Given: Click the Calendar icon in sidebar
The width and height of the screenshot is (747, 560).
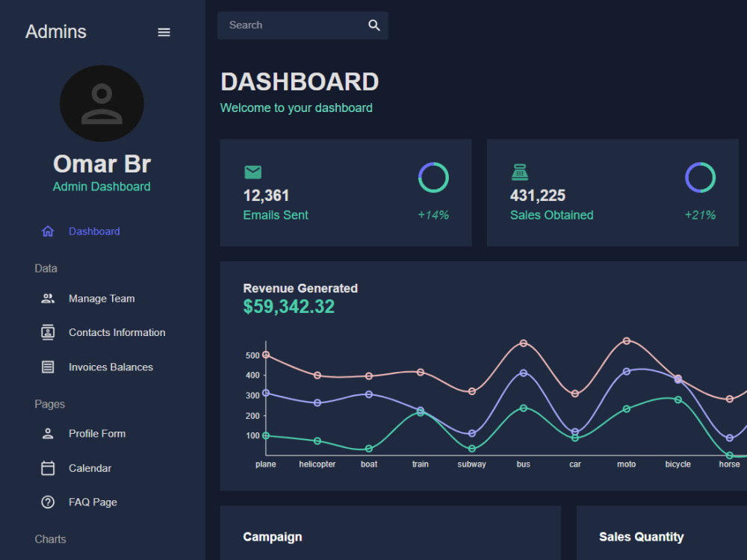Looking at the screenshot, I should pyautogui.click(x=48, y=468).
